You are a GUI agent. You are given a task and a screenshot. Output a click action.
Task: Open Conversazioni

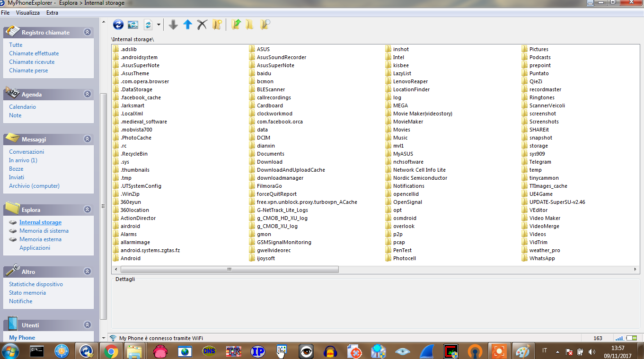click(26, 152)
